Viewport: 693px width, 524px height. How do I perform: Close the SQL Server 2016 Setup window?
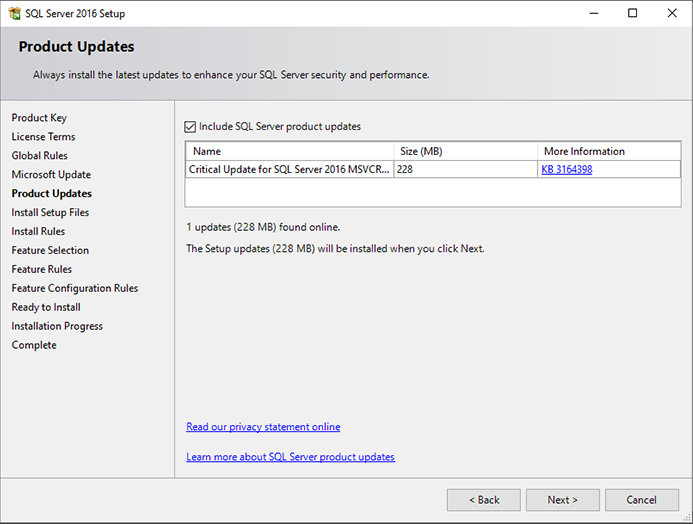click(x=672, y=13)
